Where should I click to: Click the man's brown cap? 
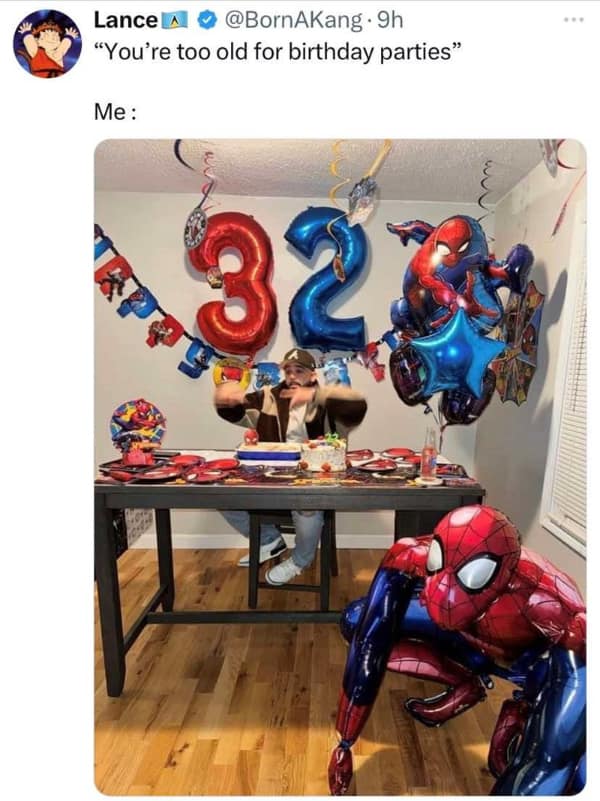299,358
